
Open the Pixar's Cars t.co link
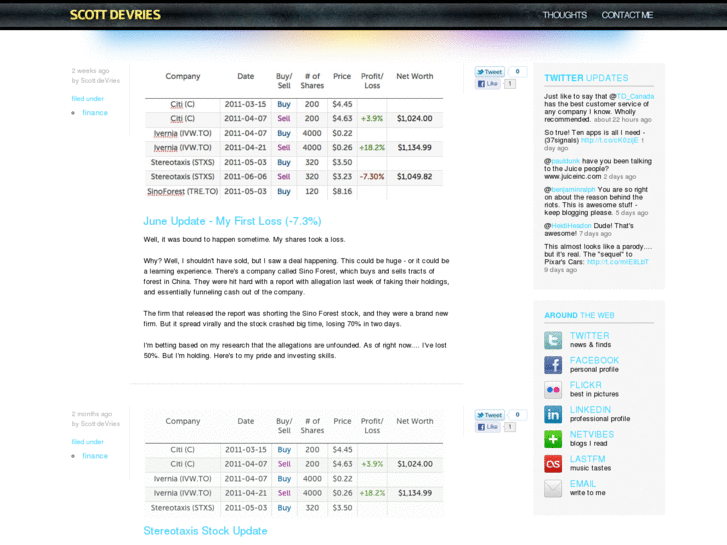(x=618, y=262)
